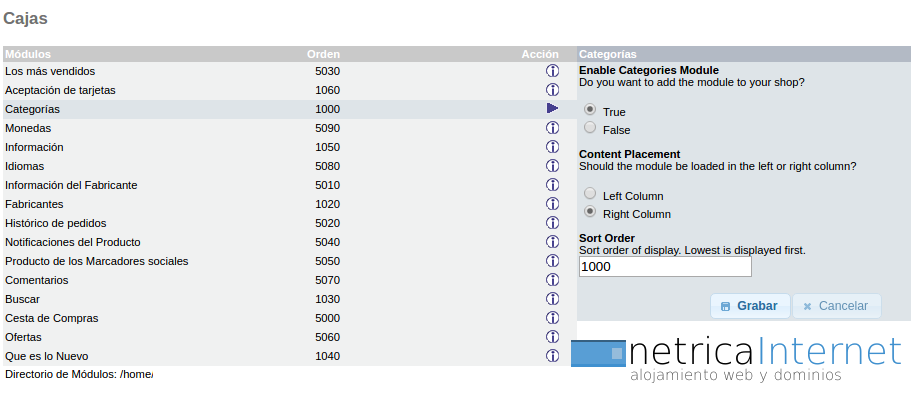This screenshot has height=399, width=911.
Task: Select True for Enable Categories Module
Action: tap(590, 109)
